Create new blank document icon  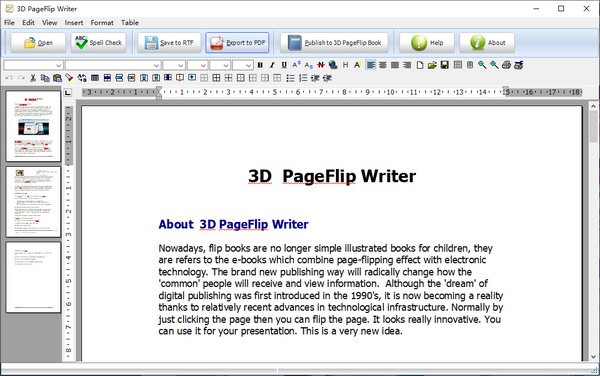click(420, 65)
